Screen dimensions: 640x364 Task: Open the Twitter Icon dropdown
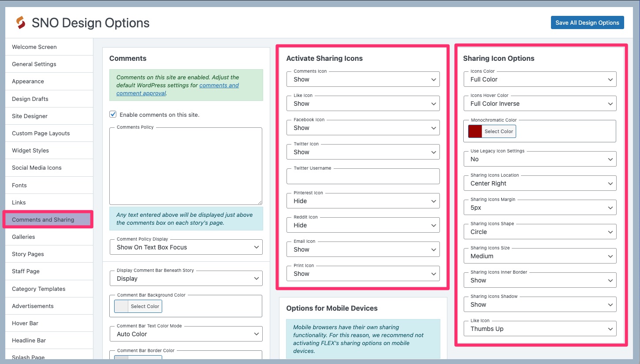[363, 152]
